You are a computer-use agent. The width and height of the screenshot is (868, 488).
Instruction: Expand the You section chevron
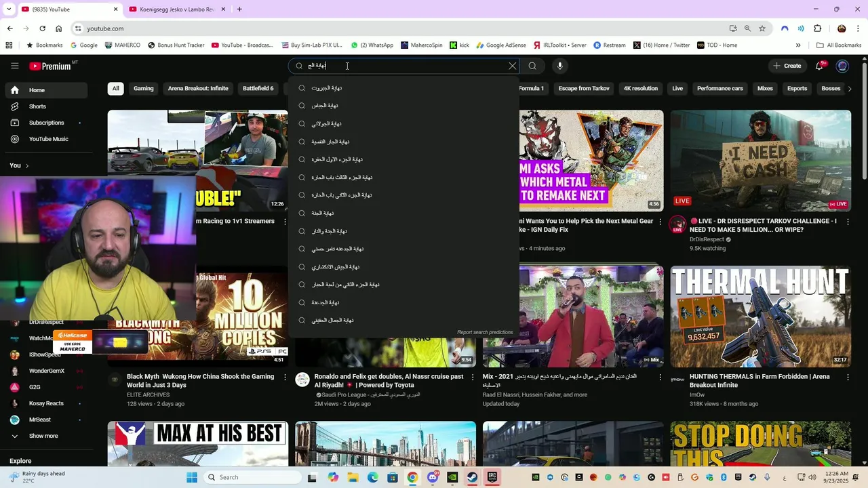click(x=27, y=165)
